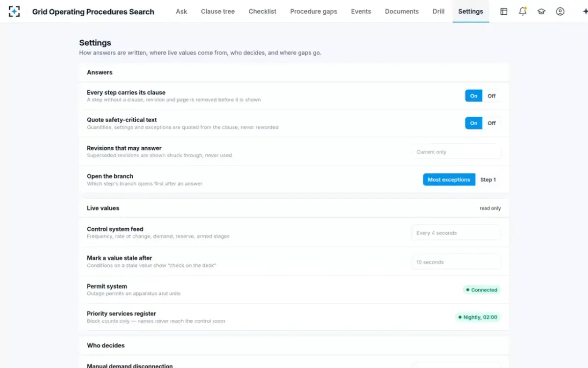Click the Every step carries its clause label
Image resolution: width=588 pixels, height=368 pixels.
coord(126,92)
